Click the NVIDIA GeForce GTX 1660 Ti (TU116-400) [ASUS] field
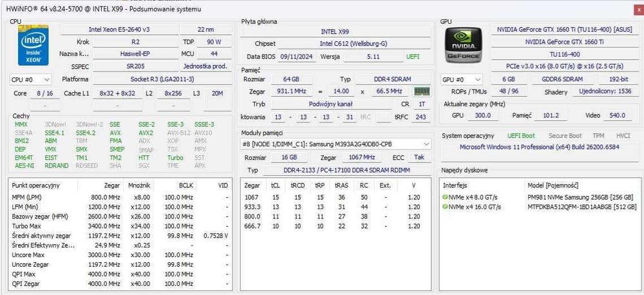This screenshot has width=644, height=295. (x=564, y=30)
